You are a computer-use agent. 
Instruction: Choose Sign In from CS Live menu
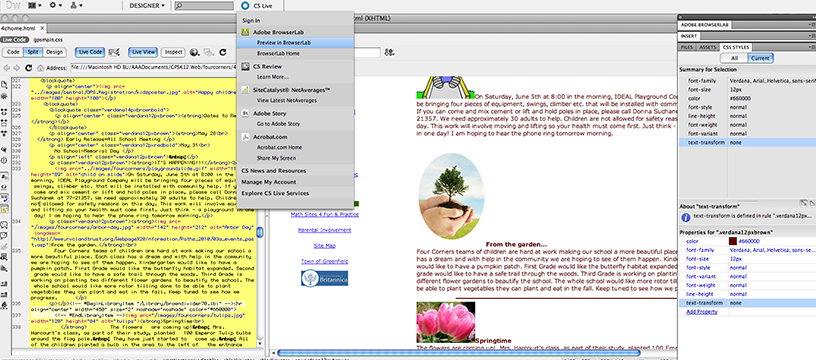coord(251,20)
